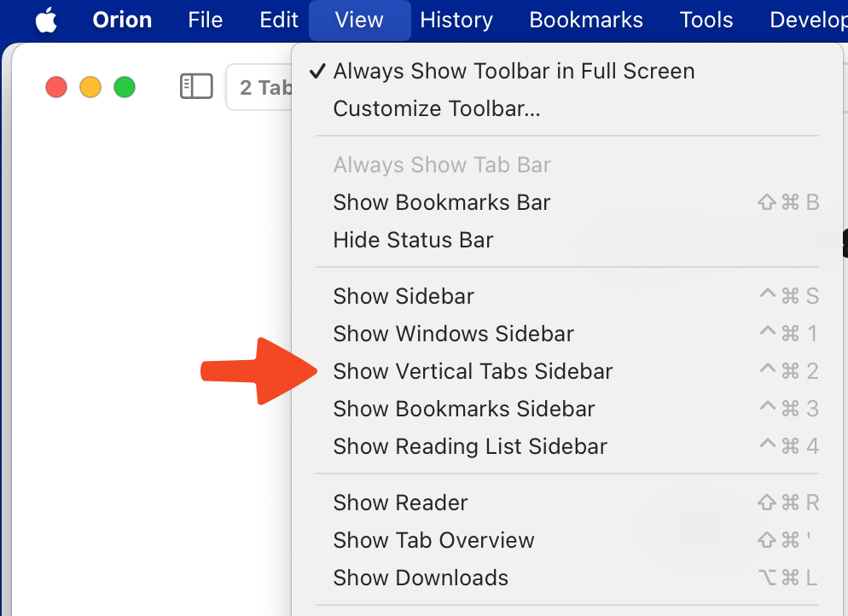Choose Show Bookmarks Sidebar

pyautogui.click(x=567, y=409)
